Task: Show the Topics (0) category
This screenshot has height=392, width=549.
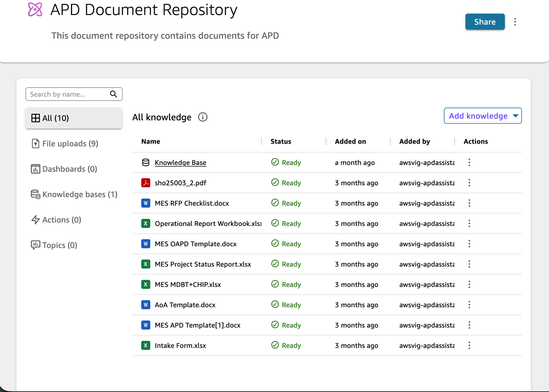Action: pos(59,245)
